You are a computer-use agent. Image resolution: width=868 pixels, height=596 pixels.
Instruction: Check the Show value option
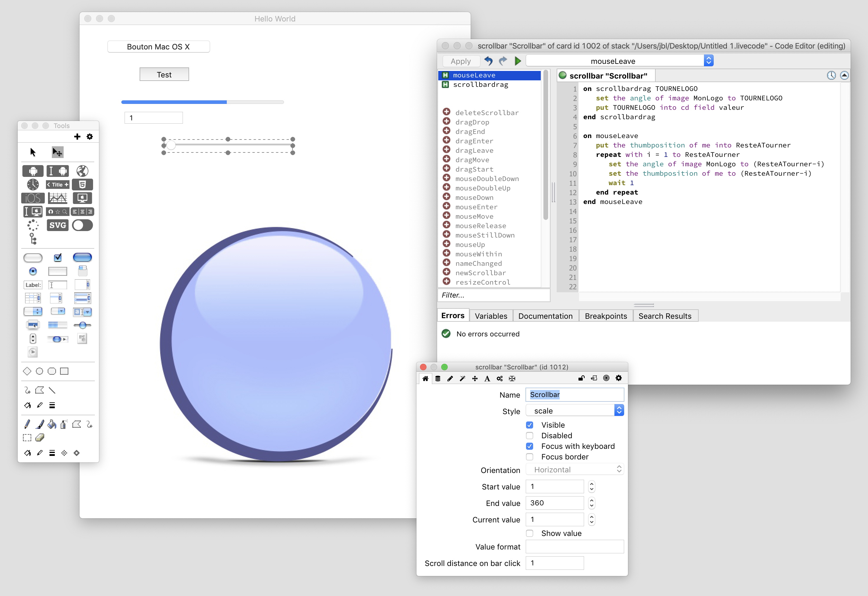pyautogui.click(x=530, y=533)
